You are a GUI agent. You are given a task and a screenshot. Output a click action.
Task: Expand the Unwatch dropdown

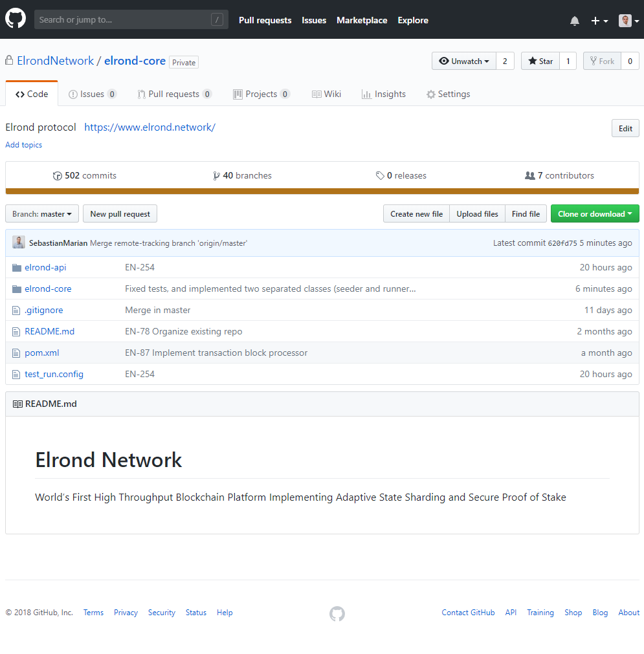click(x=463, y=61)
